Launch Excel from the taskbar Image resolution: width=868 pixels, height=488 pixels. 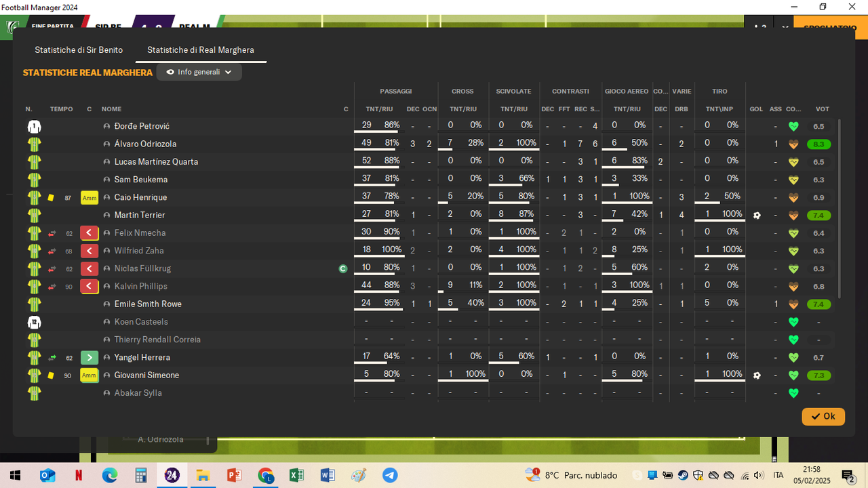pyautogui.click(x=296, y=475)
